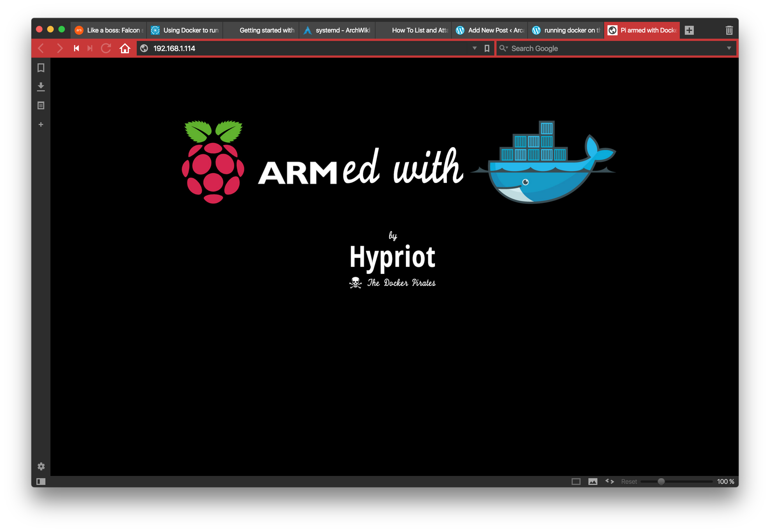The height and width of the screenshot is (532, 770).
Task: Add a web panel with plus icon
Action: tap(41, 124)
